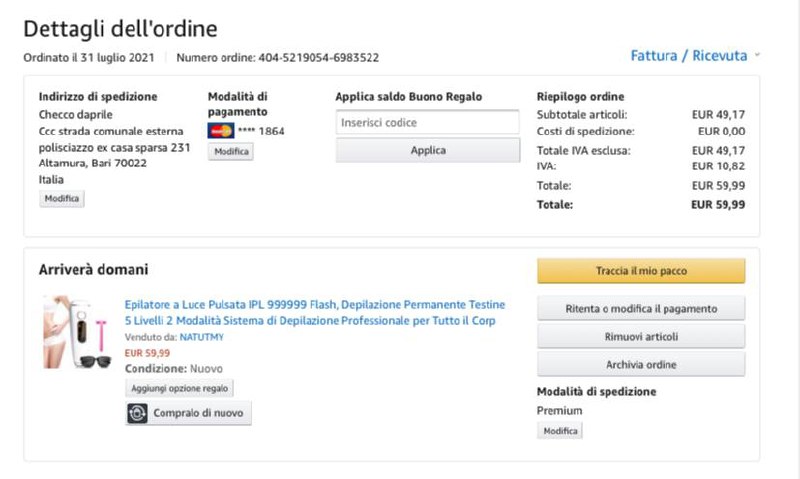Click the Arriverà domani heading

(x=93, y=270)
